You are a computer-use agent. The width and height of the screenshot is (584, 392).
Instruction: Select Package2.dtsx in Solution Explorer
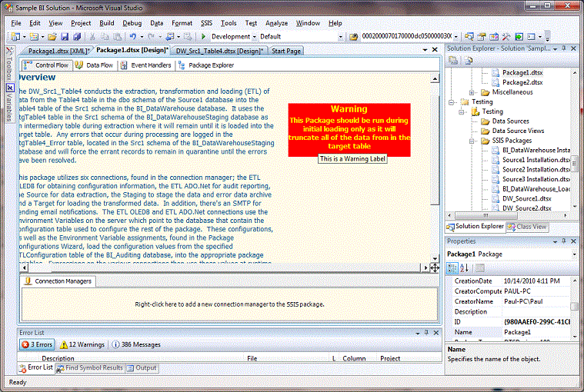point(522,82)
